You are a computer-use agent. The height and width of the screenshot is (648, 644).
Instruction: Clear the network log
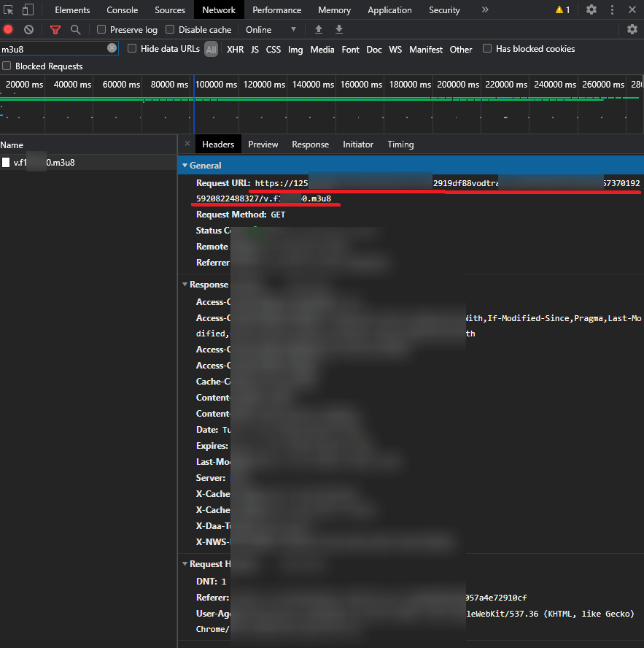point(28,29)
